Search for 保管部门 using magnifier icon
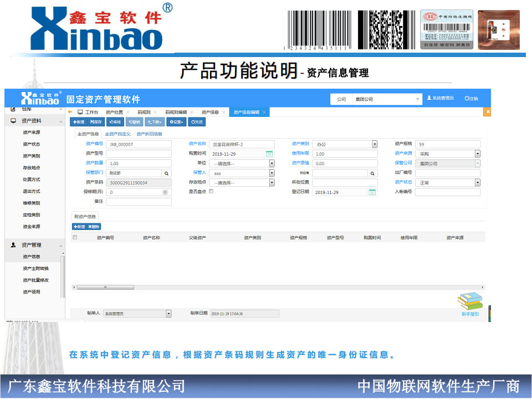532x399 pixels. tap(166, 173)
